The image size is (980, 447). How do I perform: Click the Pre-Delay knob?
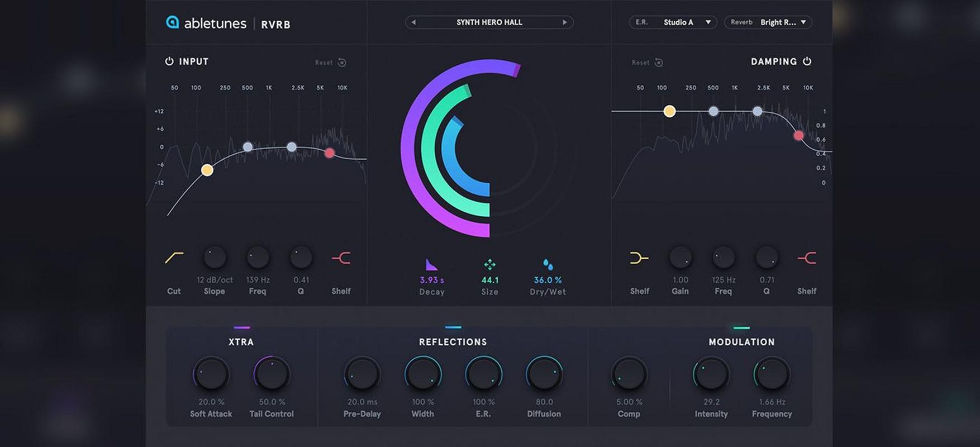pos(362,374)
